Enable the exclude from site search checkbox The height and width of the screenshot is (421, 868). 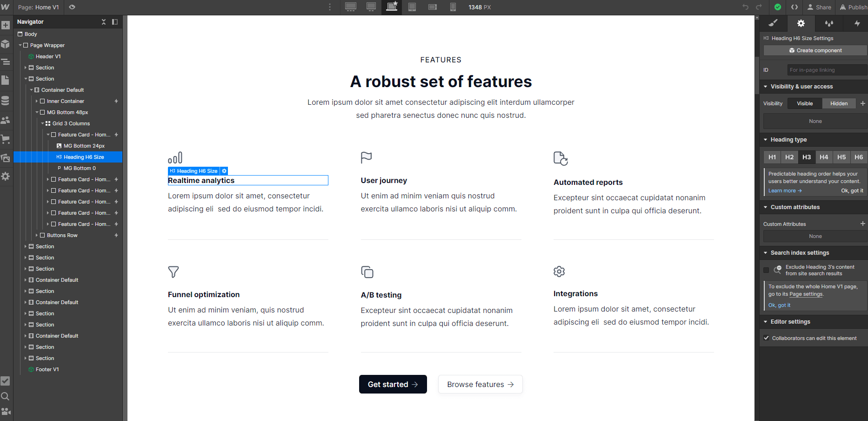[x=767, y=270]
